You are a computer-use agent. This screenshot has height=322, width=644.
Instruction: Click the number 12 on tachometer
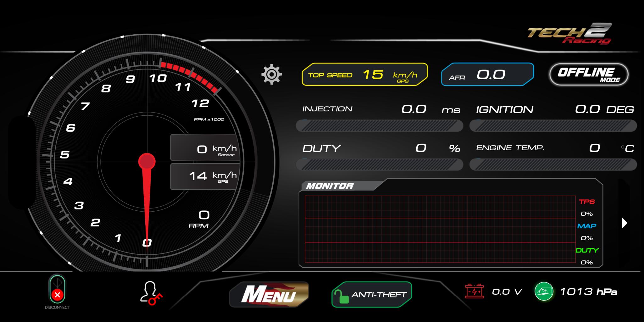(200, 103)
